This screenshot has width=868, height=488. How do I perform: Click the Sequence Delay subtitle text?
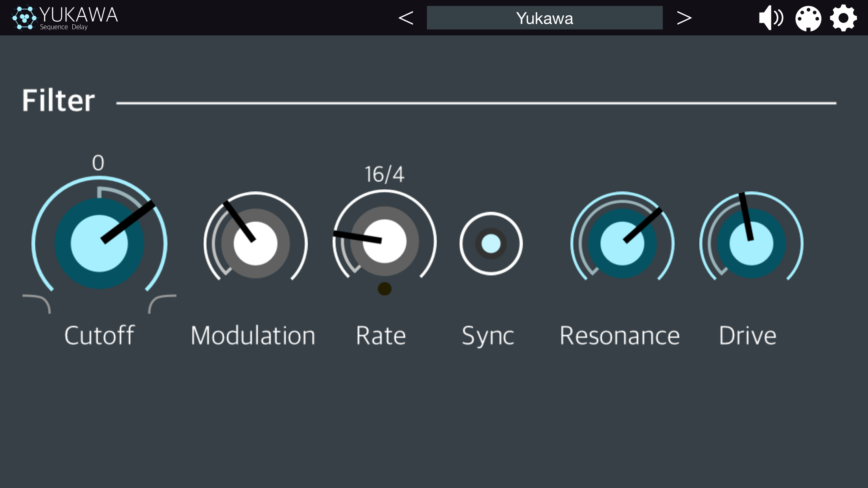click(64, 28)
